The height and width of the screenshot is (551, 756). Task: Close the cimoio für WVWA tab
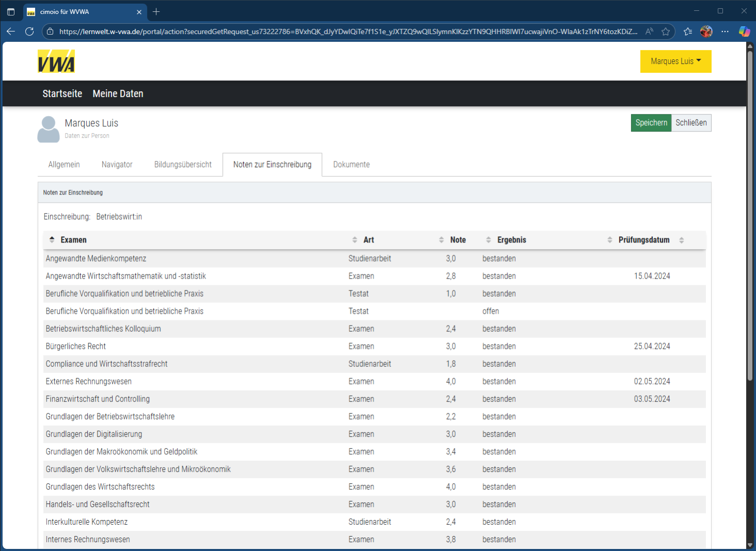coord(139,12)
